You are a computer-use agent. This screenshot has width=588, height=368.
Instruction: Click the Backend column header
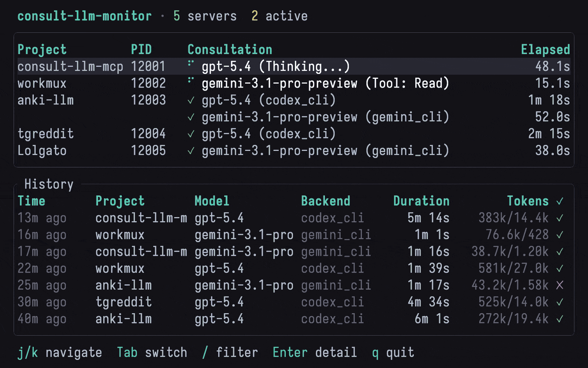pos(326,201)
